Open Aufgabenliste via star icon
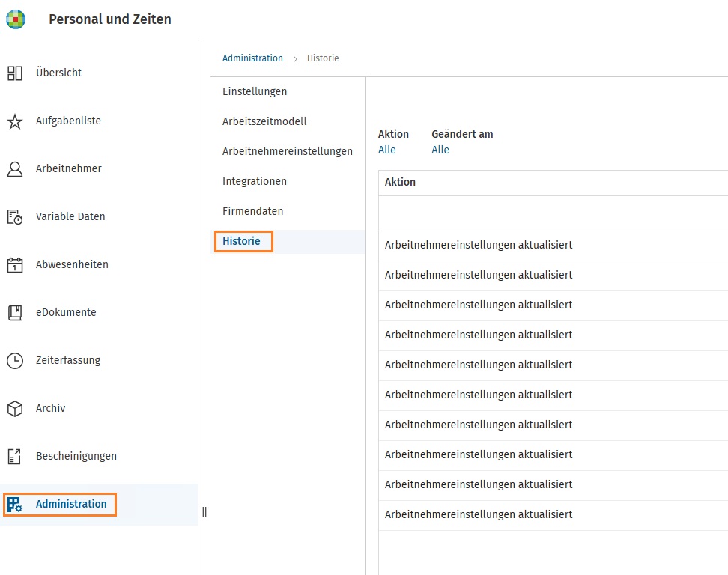This screenshot has height=575, width=728. coord(15,121)
